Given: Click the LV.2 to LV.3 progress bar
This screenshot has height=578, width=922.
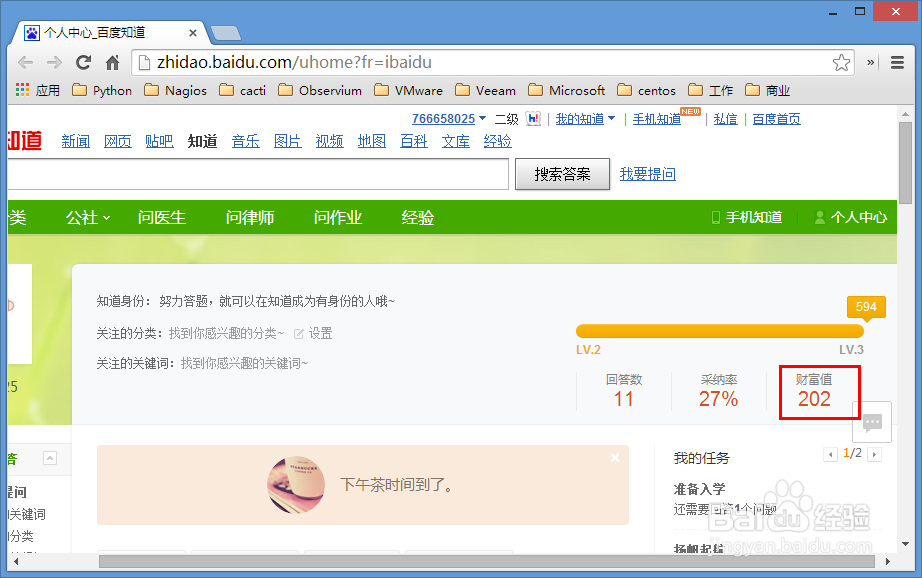Looking at the screenshot, I should click(x=720, y=331).
